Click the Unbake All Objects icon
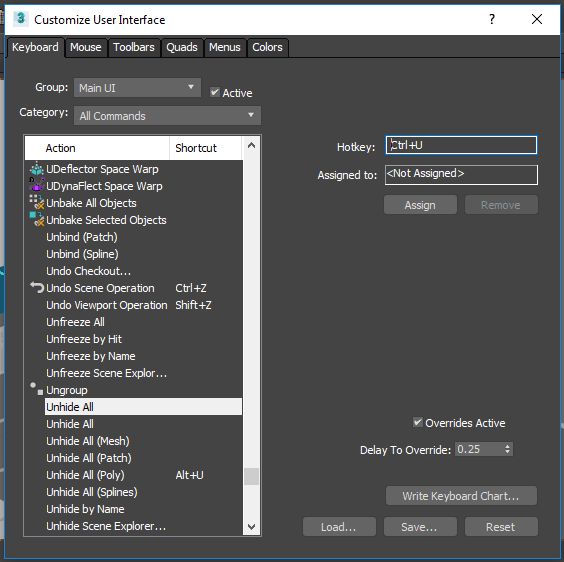 click(37, 203)
